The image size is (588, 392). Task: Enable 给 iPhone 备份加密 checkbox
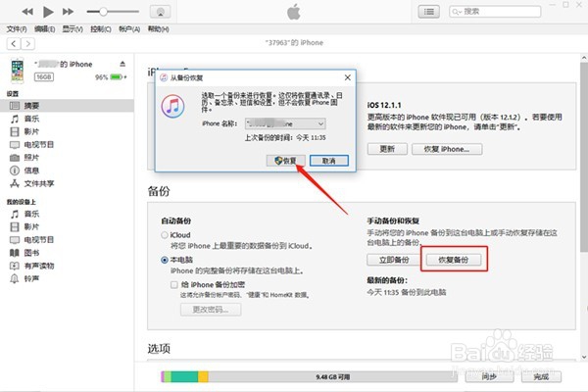174,285
